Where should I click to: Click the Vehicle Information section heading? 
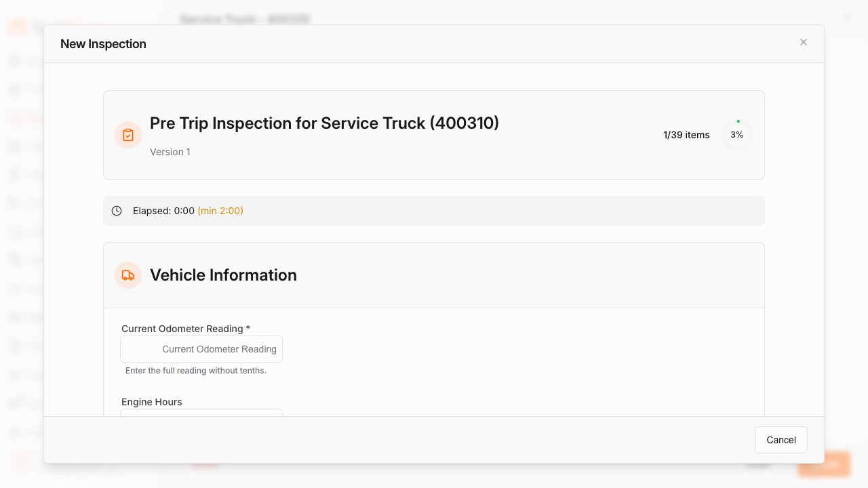click(x=223, y=275)
